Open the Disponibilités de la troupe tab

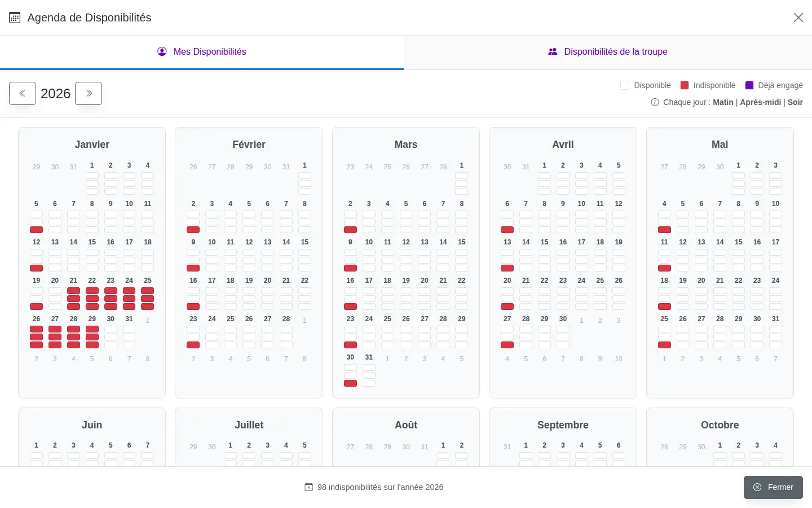[x=608, y=52]
